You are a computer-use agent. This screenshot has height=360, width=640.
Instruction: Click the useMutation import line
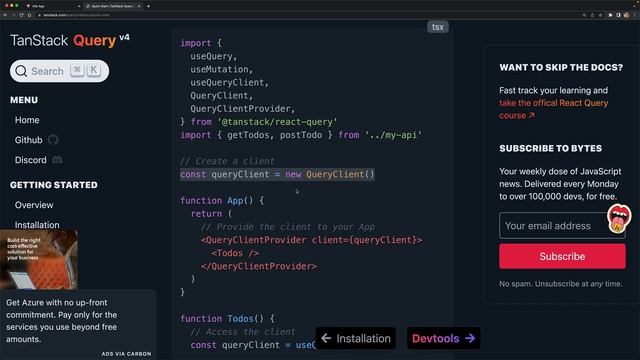click(222, 69)
